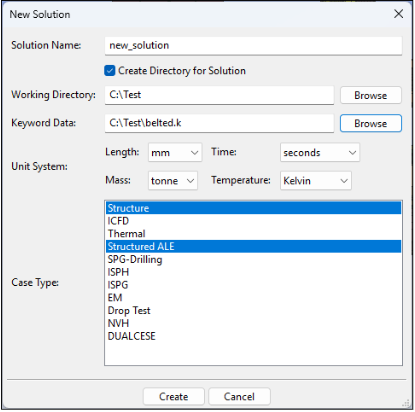The image size is (415, 412).
Task: Browse for the Keyword Data file
Action: (371, 123)
